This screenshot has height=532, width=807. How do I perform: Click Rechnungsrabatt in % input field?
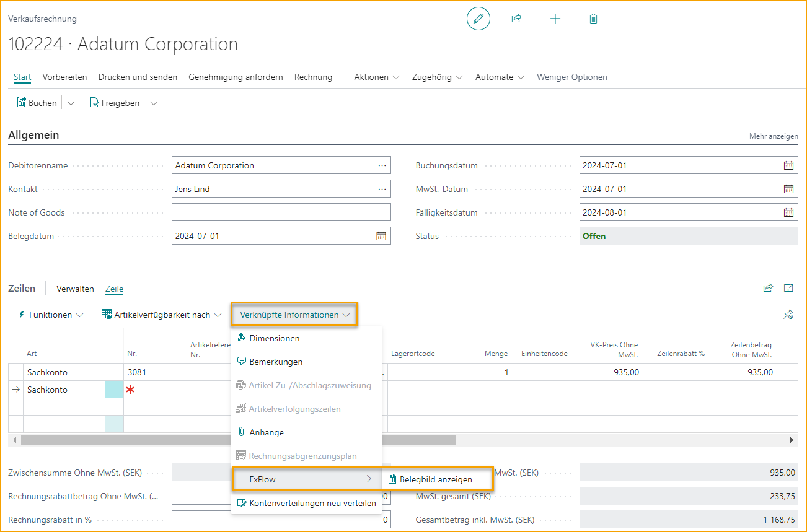[281, 520]
